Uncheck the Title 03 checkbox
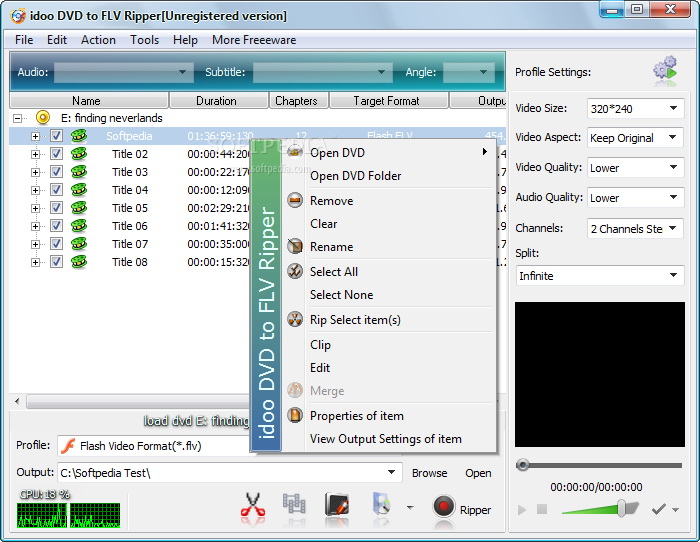The height and width of the screenshot is (542, 700). 56,171
